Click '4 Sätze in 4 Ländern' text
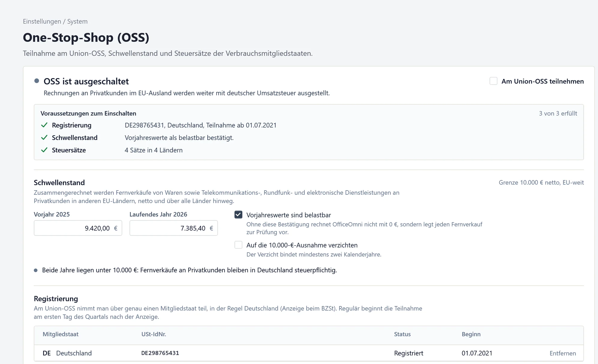The width and height of the screenshot is (598, 364). [154, 150]
